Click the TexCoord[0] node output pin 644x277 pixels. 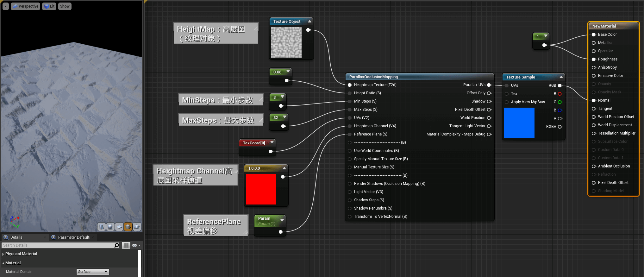(271, 152)
